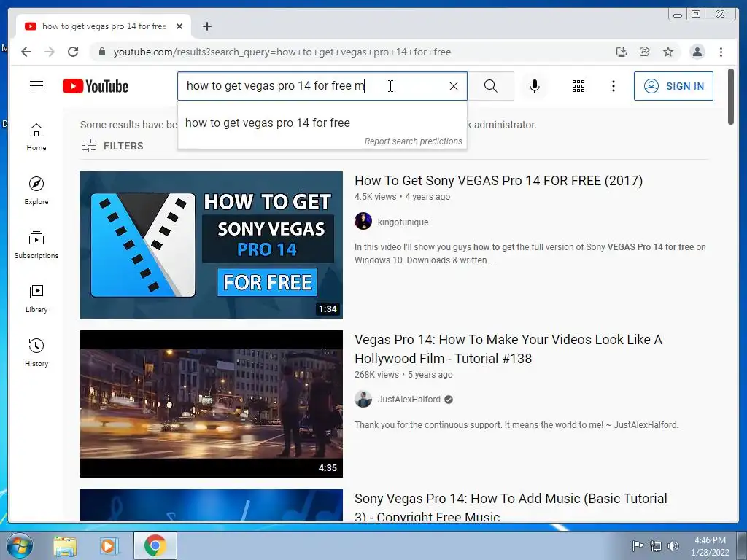The image size is (747, 560).
Task: Click the Chrome address bar URL
Action: pyautogui.click(x=282, y=52)
